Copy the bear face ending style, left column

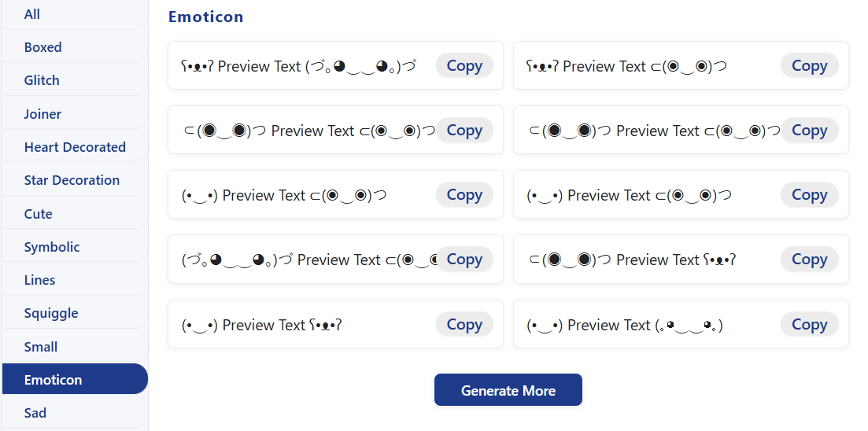464,324
